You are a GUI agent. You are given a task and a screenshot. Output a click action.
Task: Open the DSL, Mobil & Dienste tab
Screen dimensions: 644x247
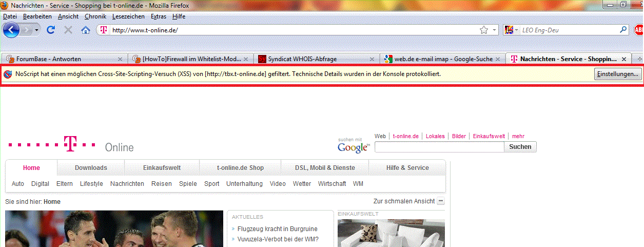[x=325, y=168]
